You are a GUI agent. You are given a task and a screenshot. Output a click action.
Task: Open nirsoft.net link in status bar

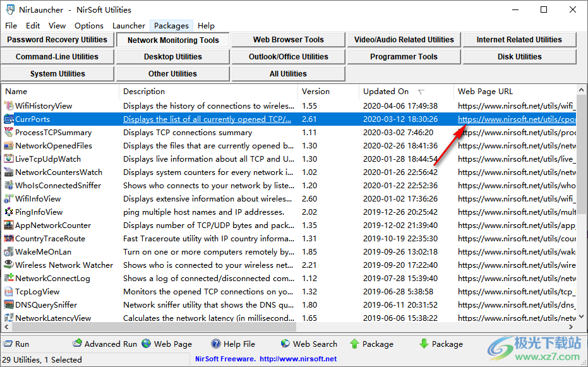tap(298, 359)
